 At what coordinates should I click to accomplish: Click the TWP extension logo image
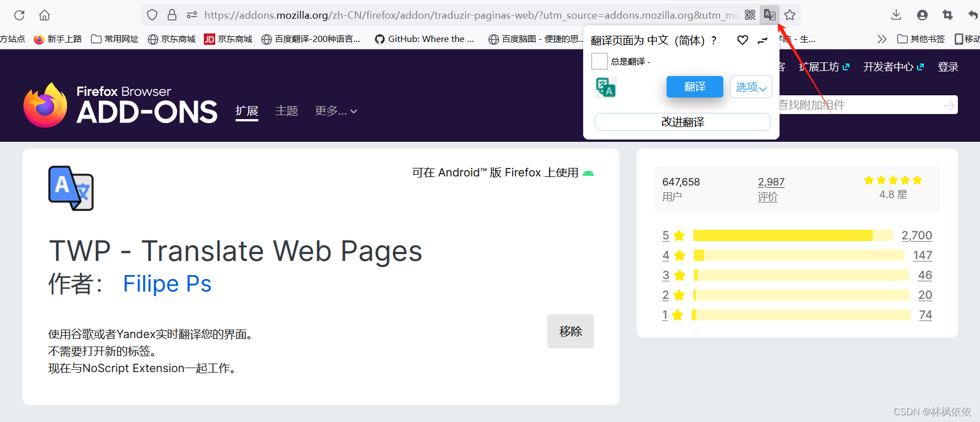[71, 188]
